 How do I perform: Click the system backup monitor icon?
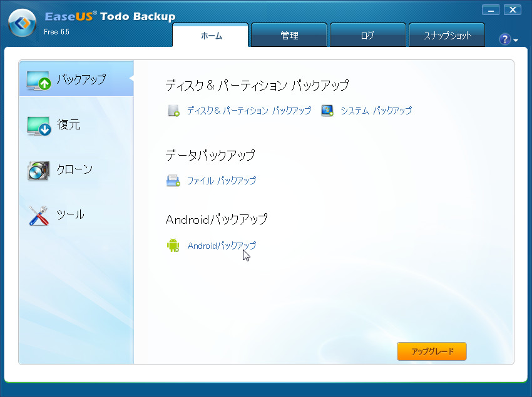327,110
